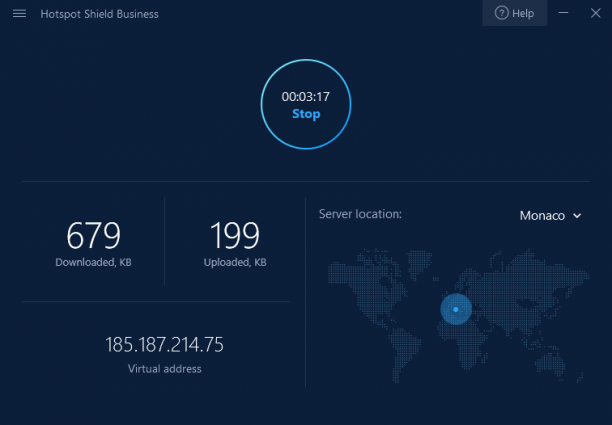Viewport: 612px width, 425px height.
Task: Click the 679 downloaded value
Action: (x=93, y=235)
